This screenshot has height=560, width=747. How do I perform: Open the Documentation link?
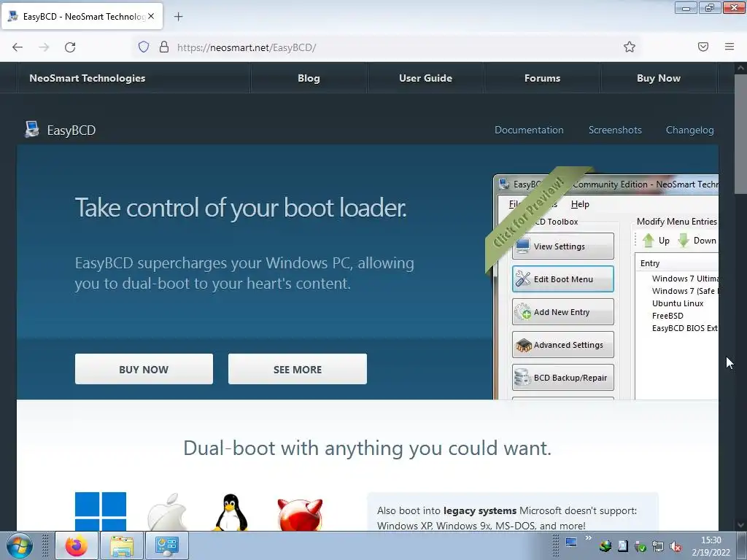(x=529, y=130)
